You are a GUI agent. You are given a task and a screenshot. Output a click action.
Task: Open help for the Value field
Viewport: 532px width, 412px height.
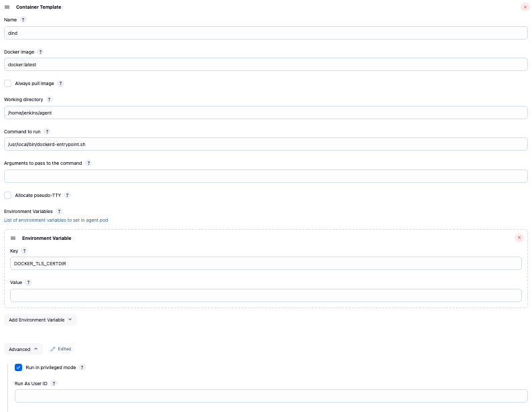click(28, 283)
